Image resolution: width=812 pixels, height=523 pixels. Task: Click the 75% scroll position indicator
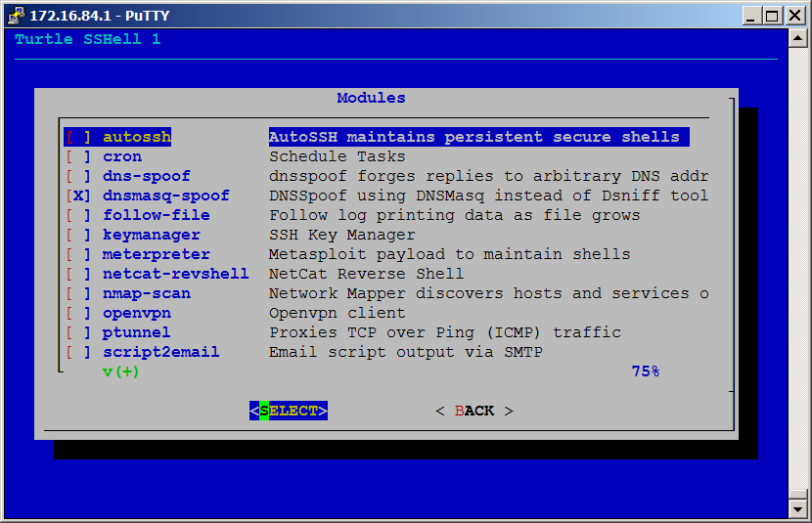(x=645, y=372)
